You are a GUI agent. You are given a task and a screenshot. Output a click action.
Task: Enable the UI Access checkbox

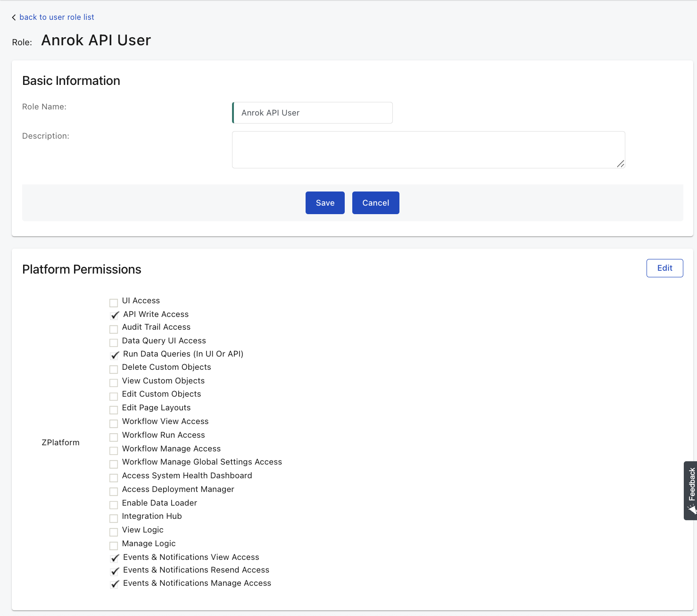114,303
